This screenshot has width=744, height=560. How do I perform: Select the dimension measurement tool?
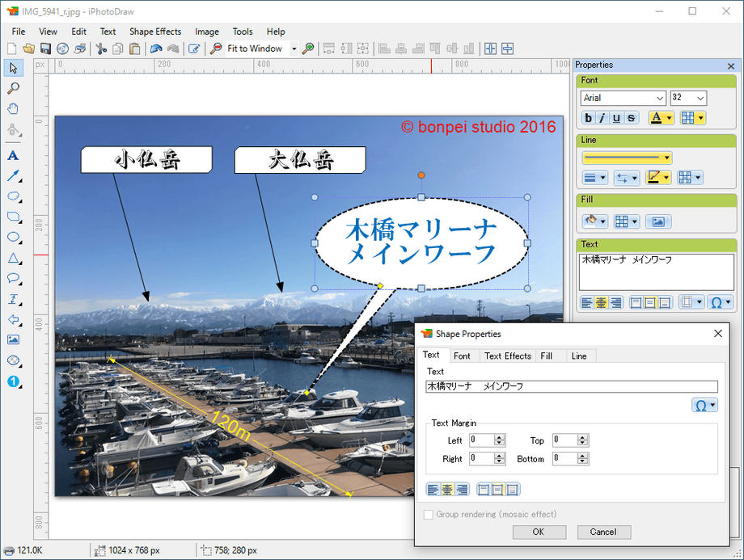tap(13, 299)
